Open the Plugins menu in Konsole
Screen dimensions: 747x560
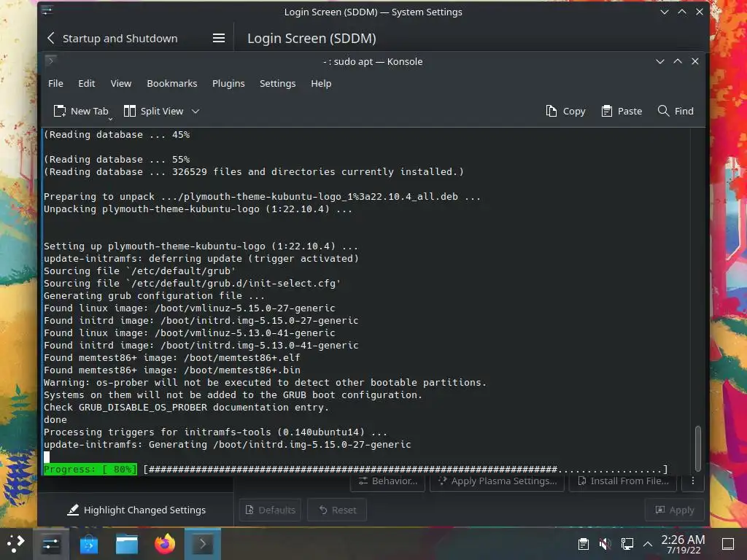228,83
